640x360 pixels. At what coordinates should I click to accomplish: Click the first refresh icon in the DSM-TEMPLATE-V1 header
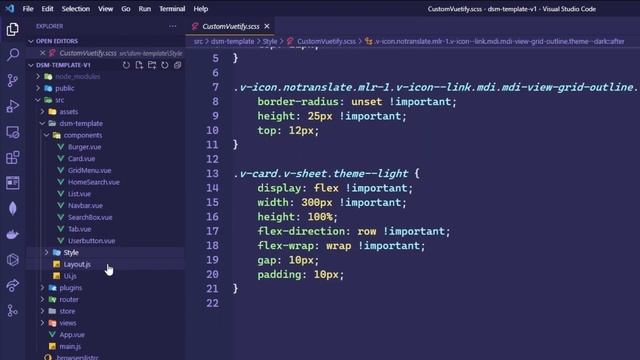[126, 65]
